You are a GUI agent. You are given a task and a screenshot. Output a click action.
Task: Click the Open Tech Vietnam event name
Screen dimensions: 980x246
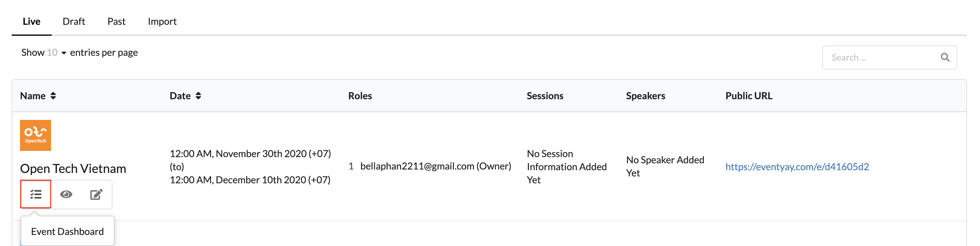point(73,168)
